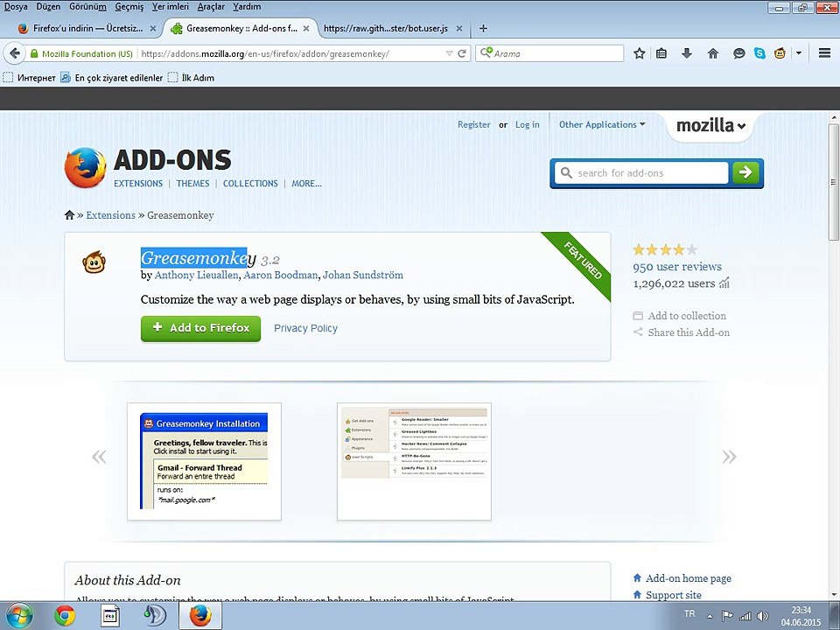Open URL history dropdown arrow
The width and height of the screenshot is (840, 630).
point(449,53)
